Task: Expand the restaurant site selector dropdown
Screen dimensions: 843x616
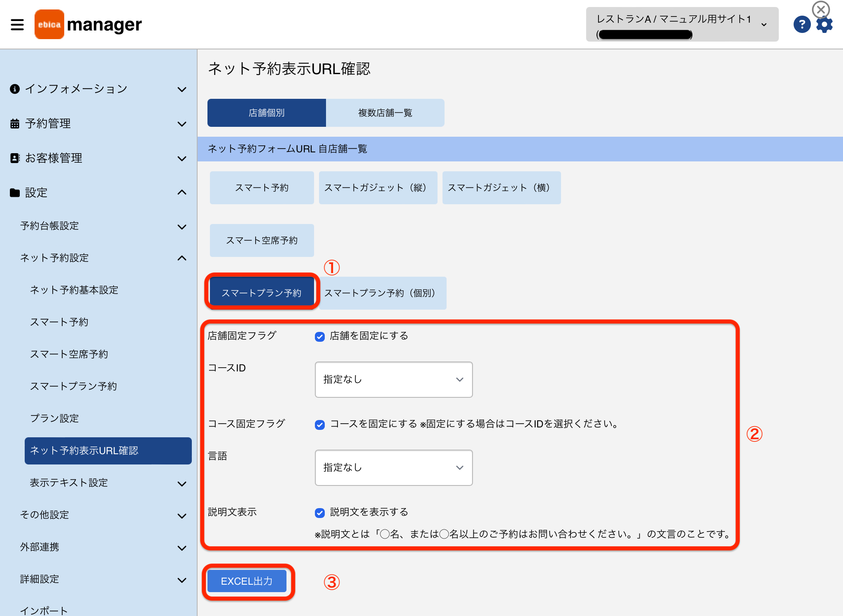Action: 682,24
